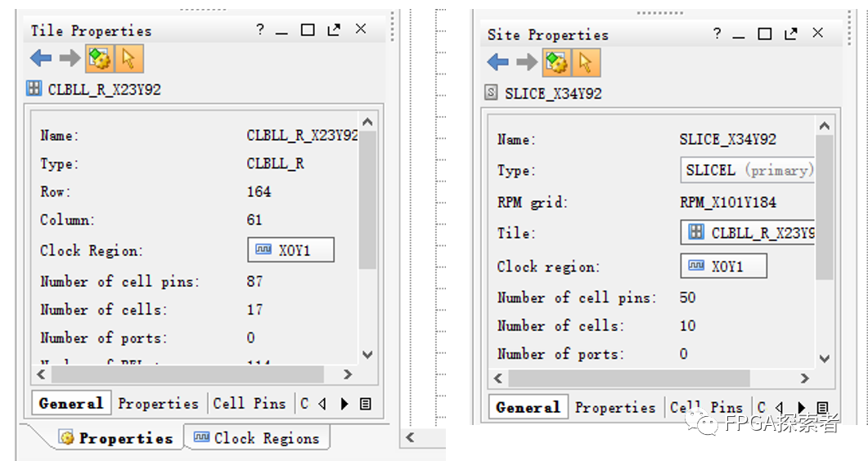
Task: Select Number of cells value 10 in Site Properties
Action: [687, 325]
